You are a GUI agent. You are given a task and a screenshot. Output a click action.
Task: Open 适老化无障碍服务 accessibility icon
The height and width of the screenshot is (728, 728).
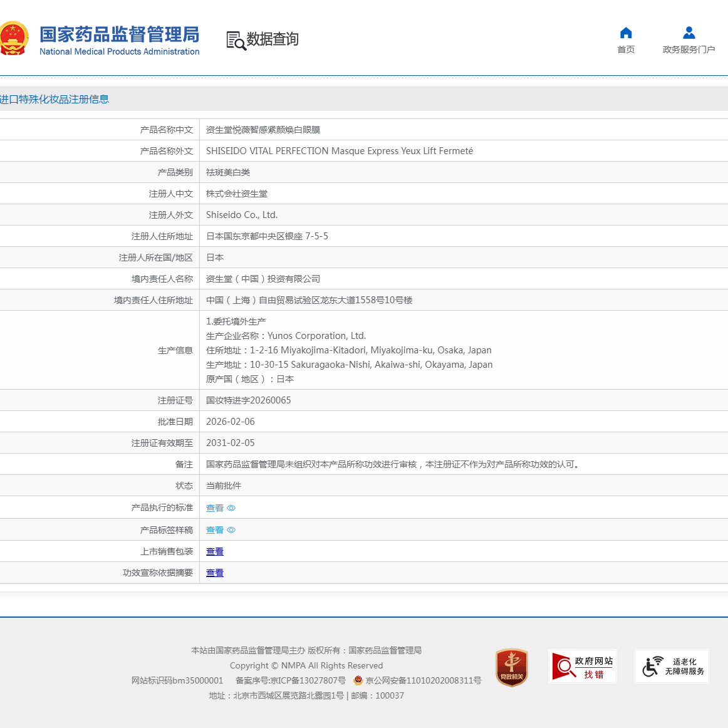pos(672,666)
